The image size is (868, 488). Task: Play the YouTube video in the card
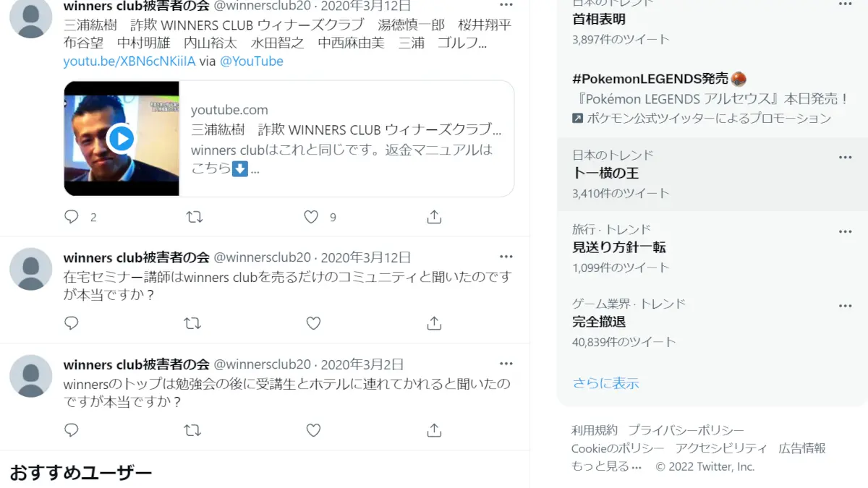pos(122,138)
